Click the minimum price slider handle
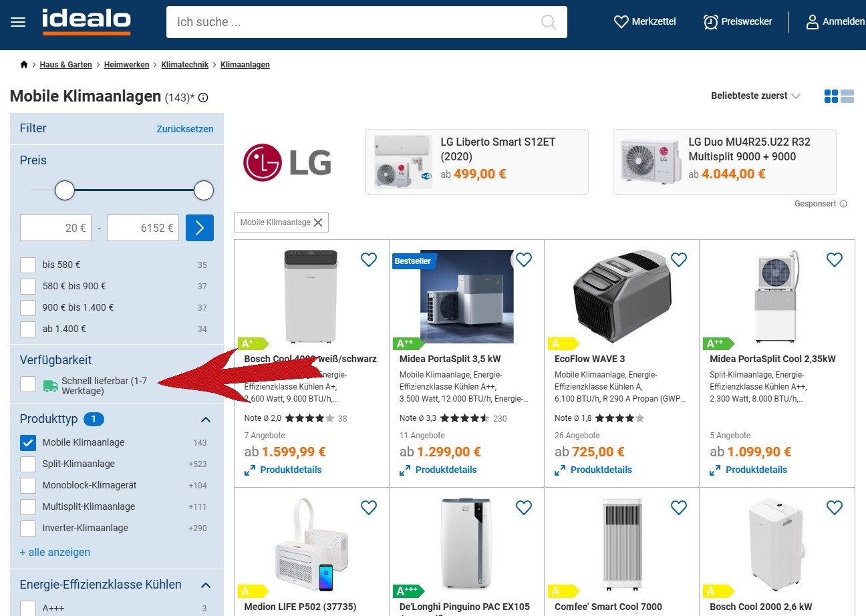This screenshot has height=616, width=866. 65,190
